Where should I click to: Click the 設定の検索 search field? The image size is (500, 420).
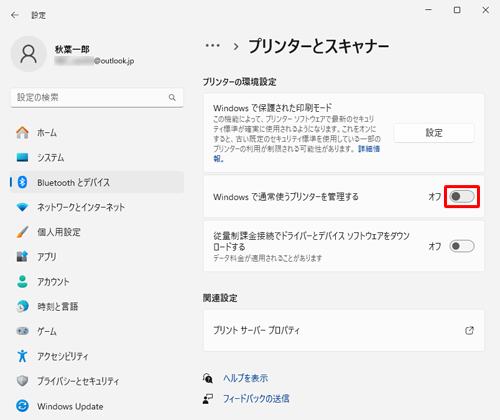97,97
